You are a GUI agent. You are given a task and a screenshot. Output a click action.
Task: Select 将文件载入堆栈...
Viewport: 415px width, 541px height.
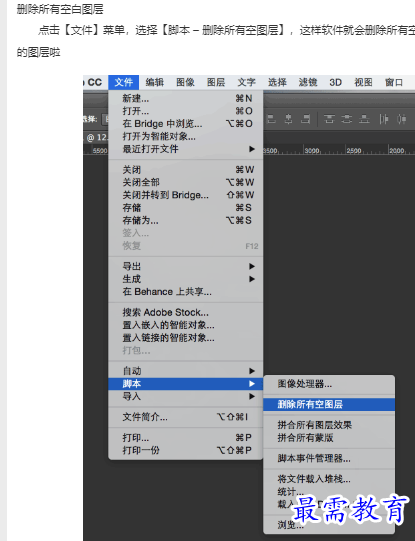tap(329, 479)
